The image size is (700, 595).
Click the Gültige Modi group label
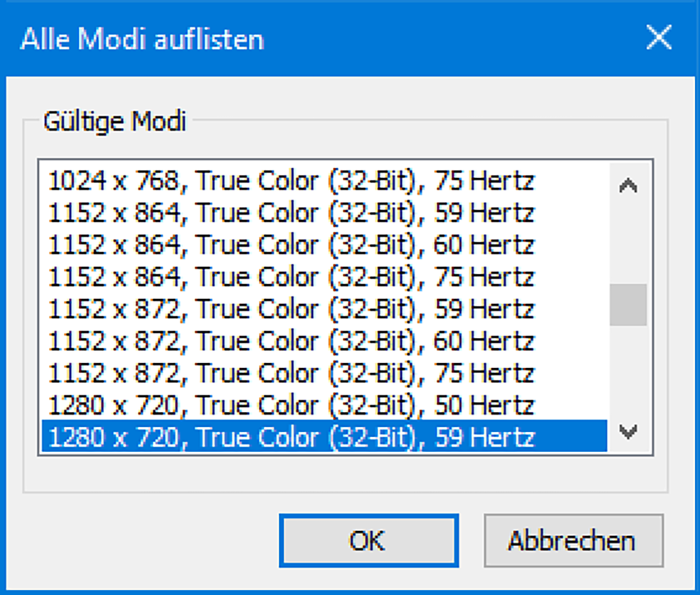[x=114, y=121]
